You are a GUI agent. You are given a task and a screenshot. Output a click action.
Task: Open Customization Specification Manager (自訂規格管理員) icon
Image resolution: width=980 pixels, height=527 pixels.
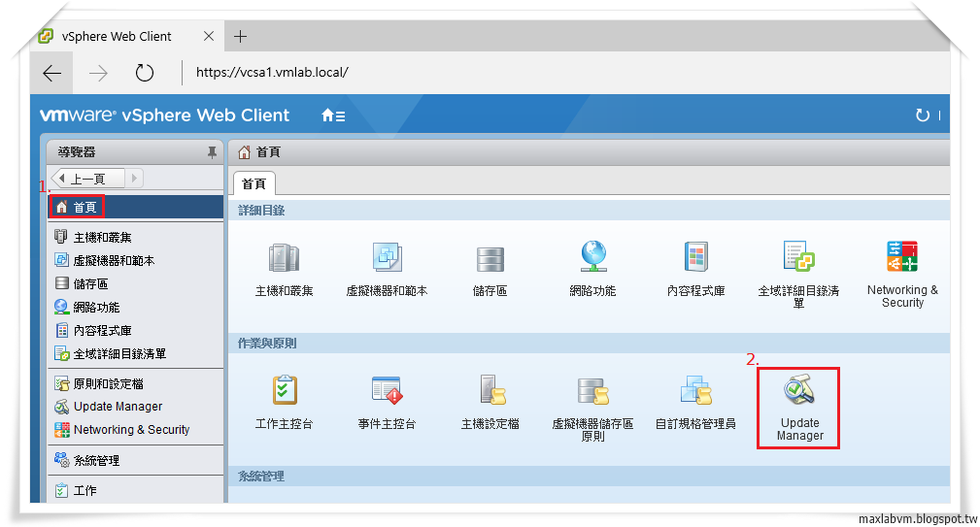pyautogui.click(x=695, y=390)
